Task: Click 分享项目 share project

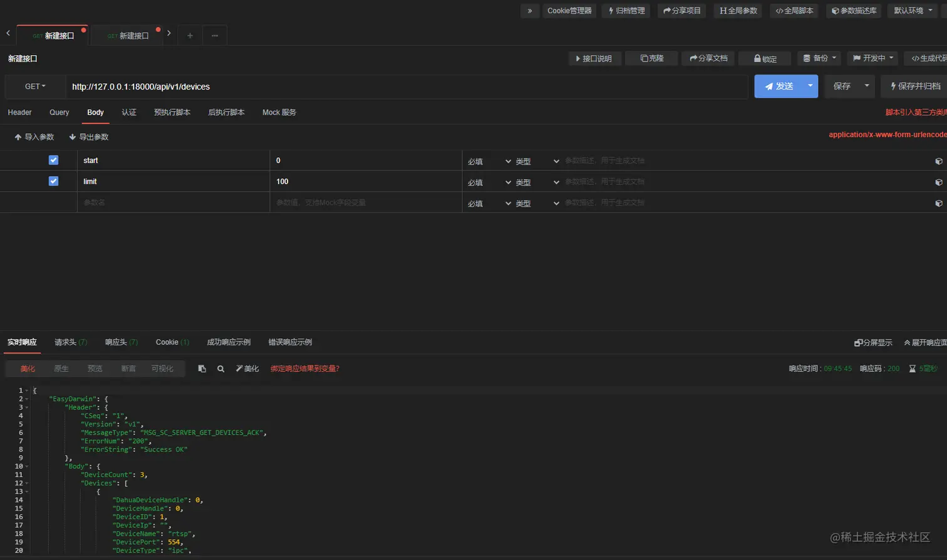Action: tap(682, 11)
